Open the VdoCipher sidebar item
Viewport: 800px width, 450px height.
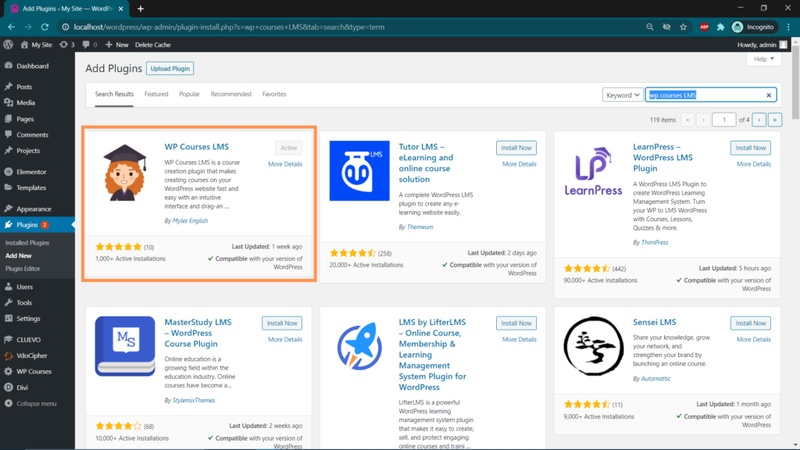click(x=32, y=355)
